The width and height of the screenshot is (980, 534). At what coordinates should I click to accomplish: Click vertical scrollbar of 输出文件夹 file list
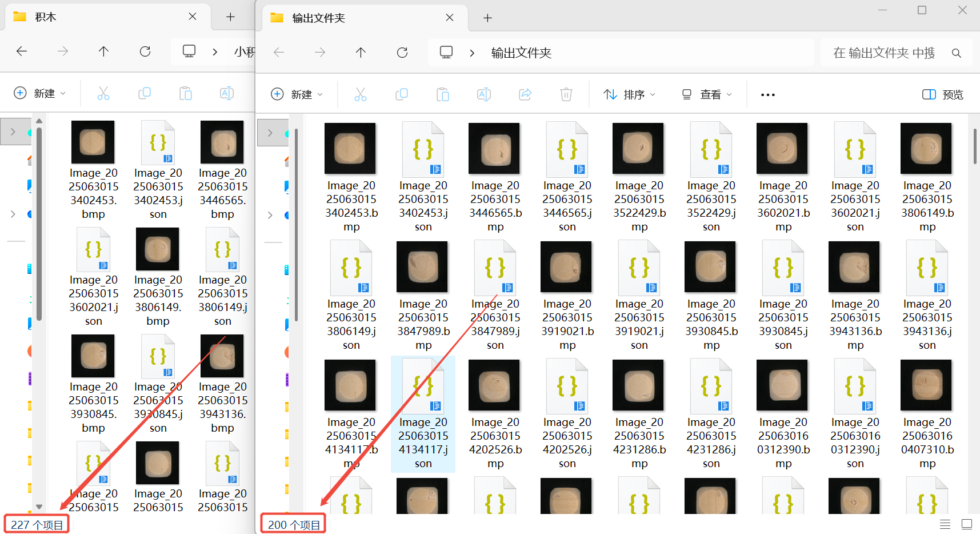click(975, 145)
